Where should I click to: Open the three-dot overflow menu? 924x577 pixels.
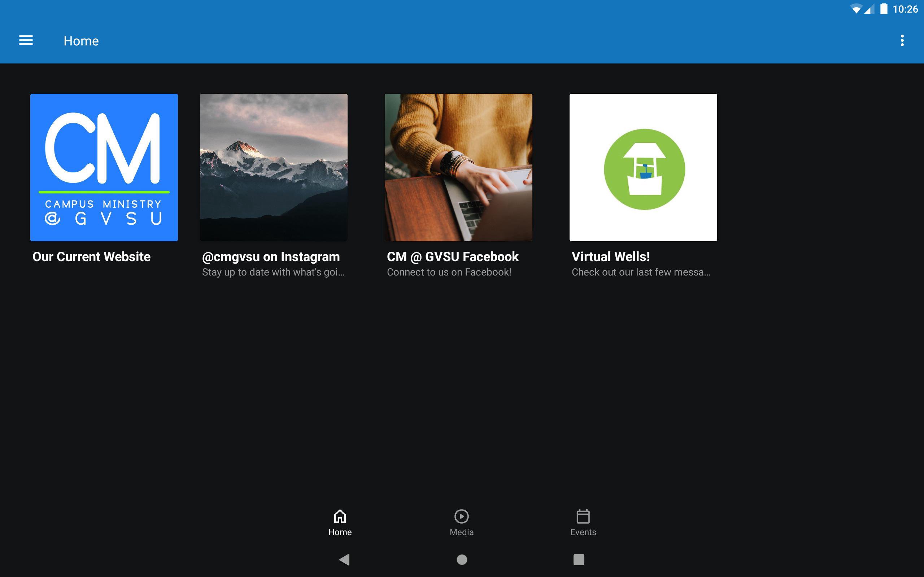click(902, 40)
